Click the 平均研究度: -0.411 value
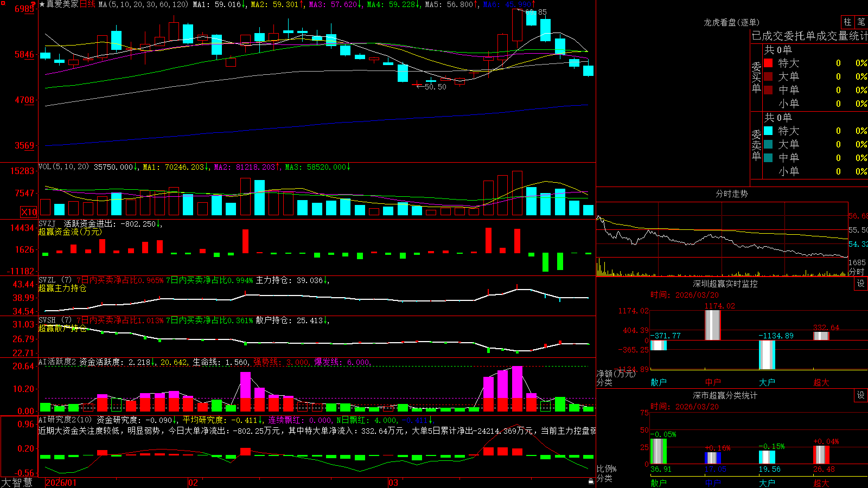 tap(222, 420)
